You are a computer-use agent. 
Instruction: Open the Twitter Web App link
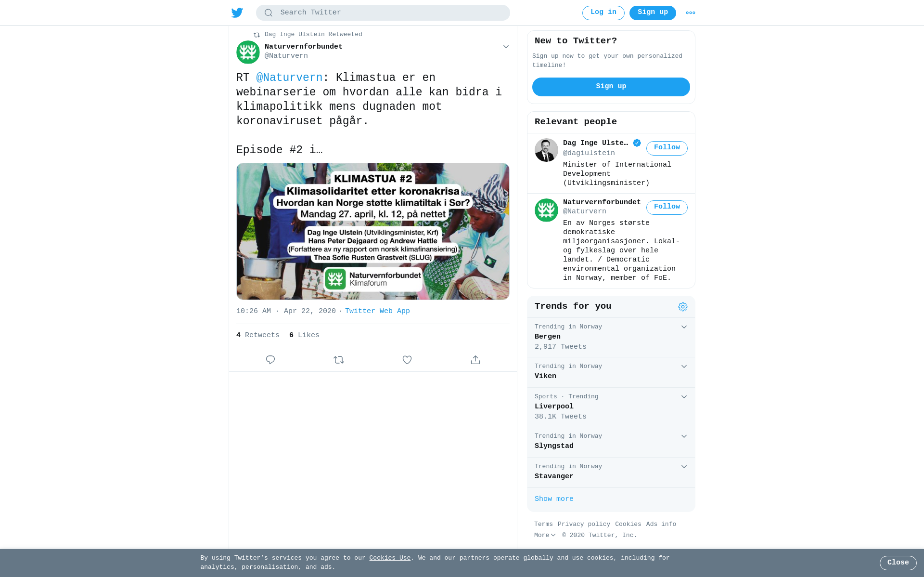377,311
